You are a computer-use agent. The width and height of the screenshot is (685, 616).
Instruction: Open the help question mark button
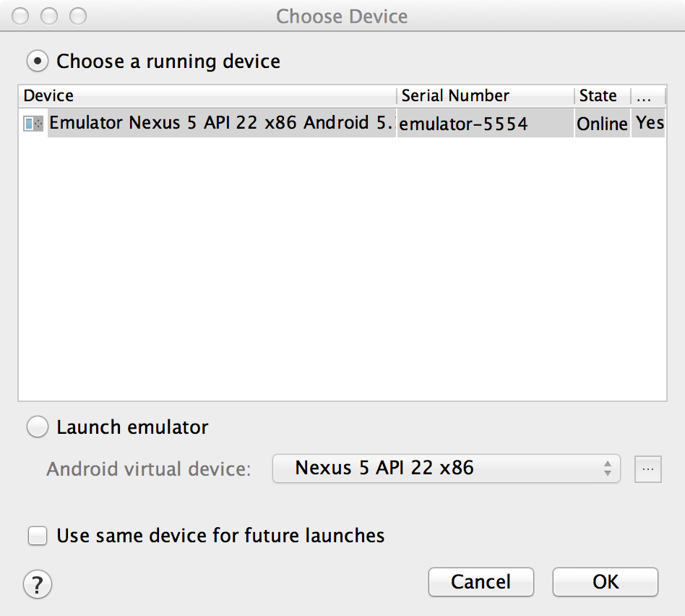click(x=38, y=583)
